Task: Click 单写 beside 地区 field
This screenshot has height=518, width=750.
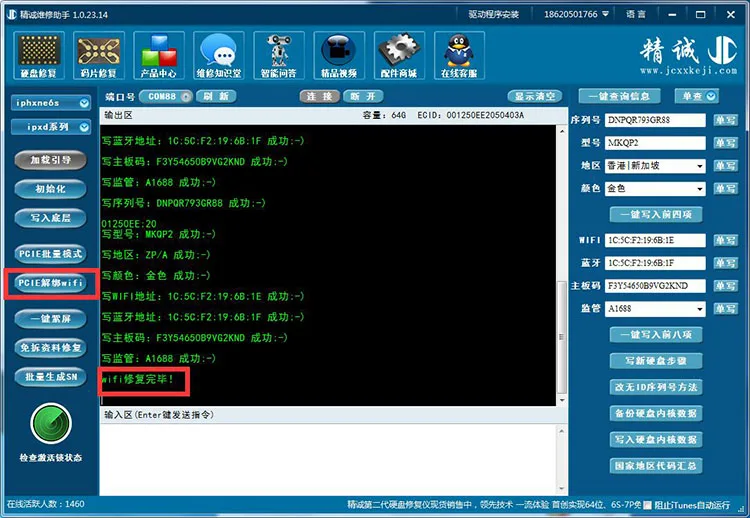Action: click(x=725, y=166)
